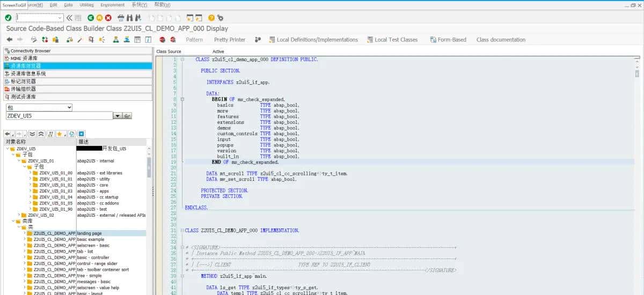Collapse the ZDEV_UI5 root tree node
This screenshot has width=644, height=295.
pyautogui.click(x=8, y=149)
